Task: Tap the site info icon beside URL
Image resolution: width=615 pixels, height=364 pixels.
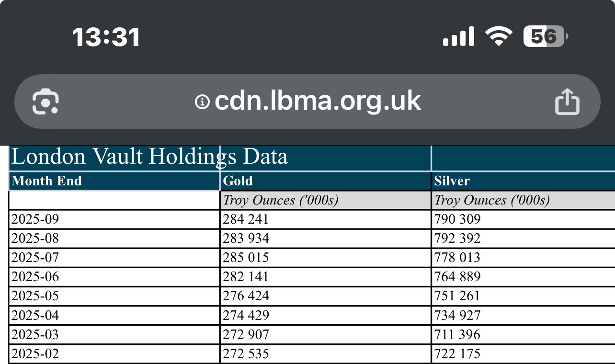Action: point(202,102)
